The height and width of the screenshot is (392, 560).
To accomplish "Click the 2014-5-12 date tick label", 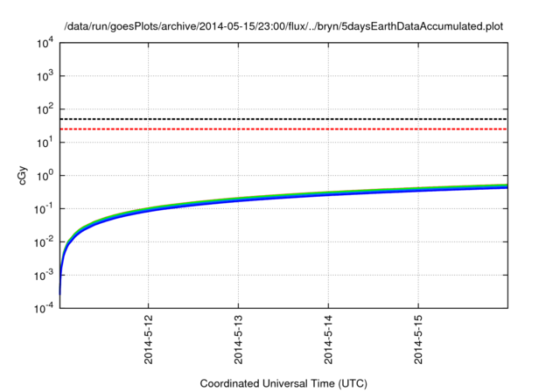I will pos(148,339).
